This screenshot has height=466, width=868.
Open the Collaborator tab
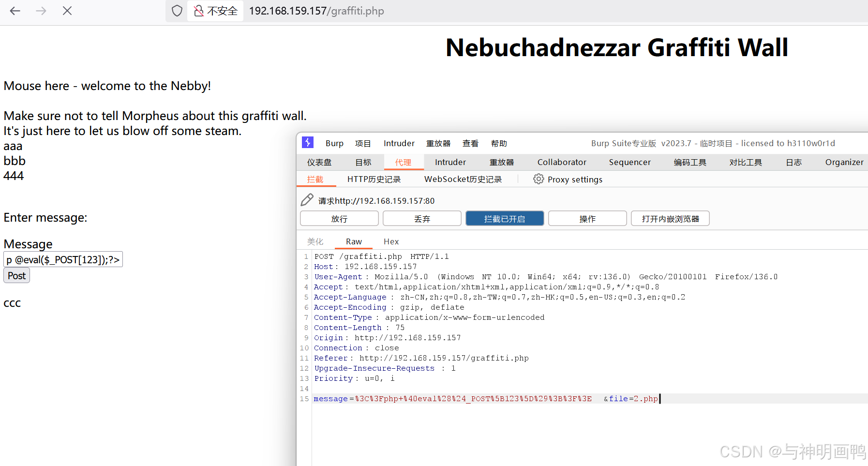point(562,162)
